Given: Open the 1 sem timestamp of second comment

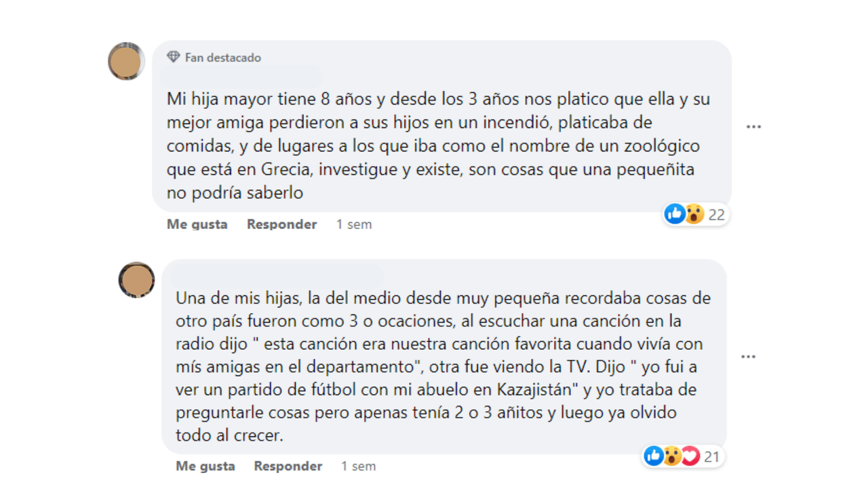Looking at the screenshot, I should click(x=358, y=466).
